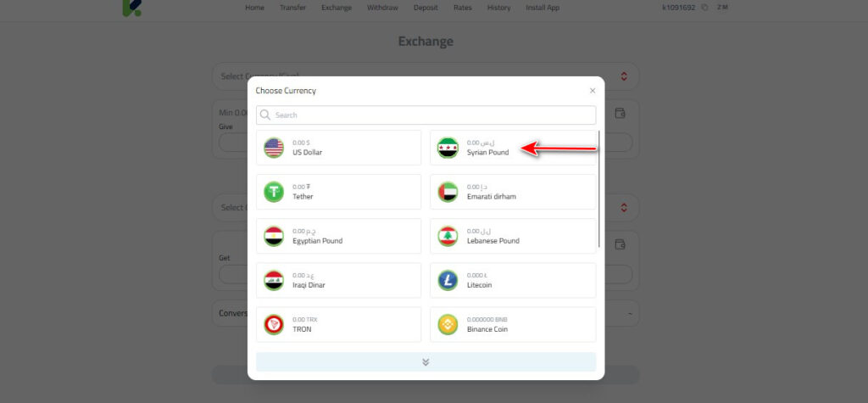
Task: Click the currency list scrollbar
Action: click(x=599, y=189)
